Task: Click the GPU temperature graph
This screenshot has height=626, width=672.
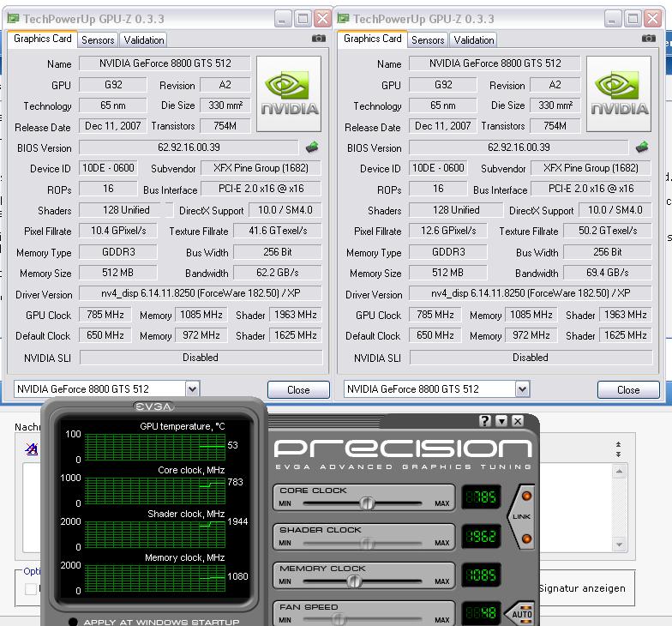Action: click(x=154, y=448)
